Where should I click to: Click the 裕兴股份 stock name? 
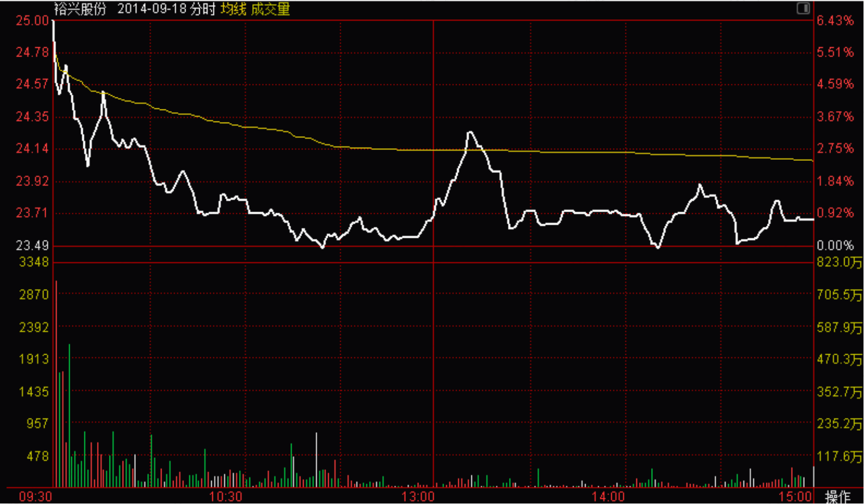point(80,9)
